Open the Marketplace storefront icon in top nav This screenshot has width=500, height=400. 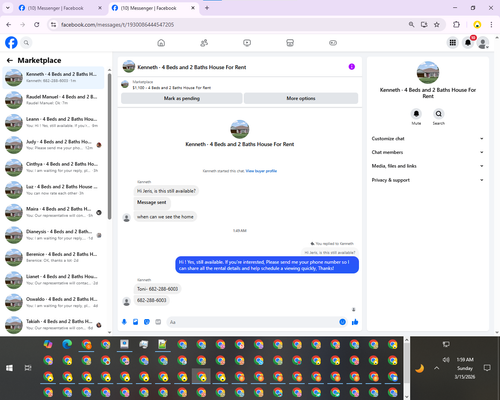tap(290, 43)
